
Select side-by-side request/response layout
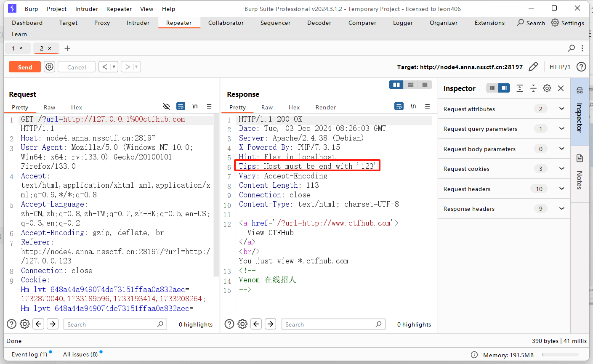coord(396,85)
